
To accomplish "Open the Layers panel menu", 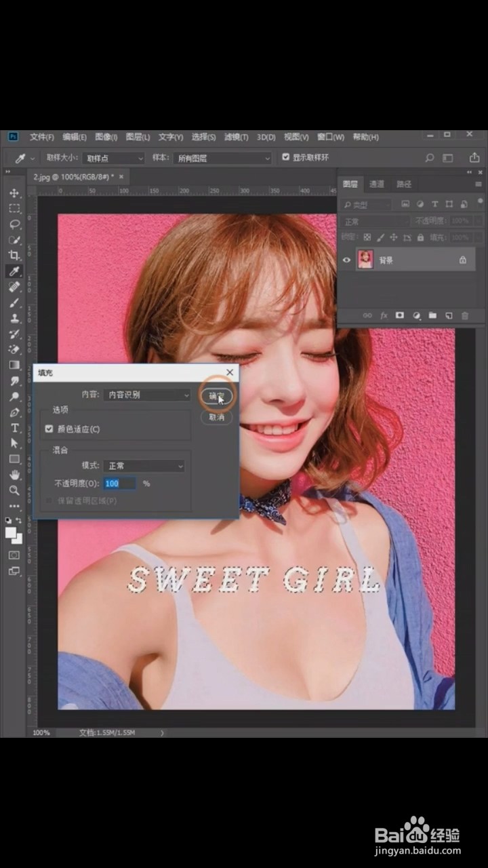I will pyautogui.click(x=479, y=184).
